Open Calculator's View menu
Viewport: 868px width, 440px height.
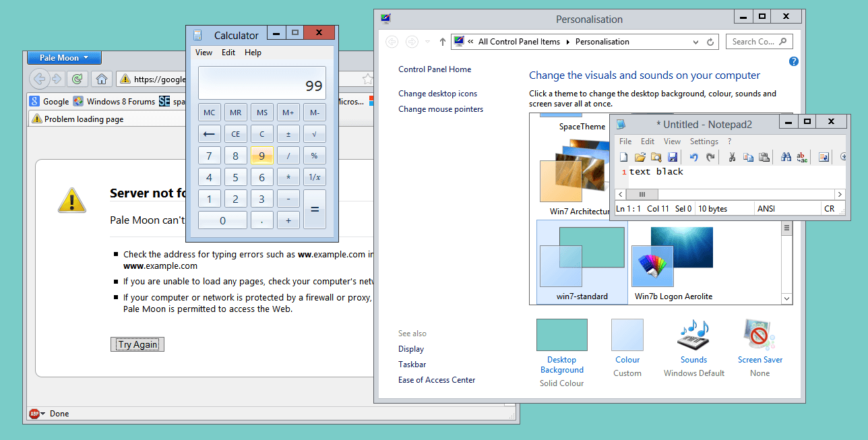[x=204, y=53]
